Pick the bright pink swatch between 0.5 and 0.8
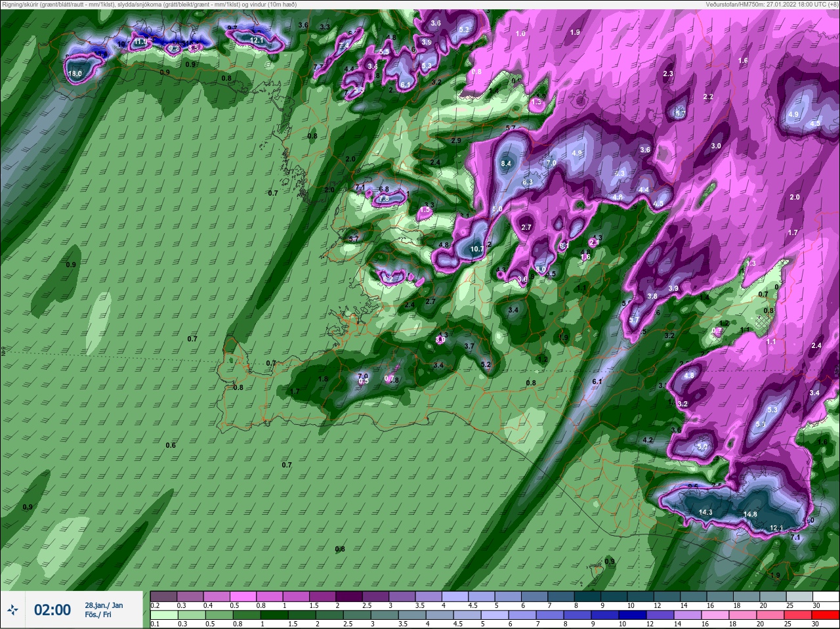Viewport: 840px width, 629px height. pyautogui.click(x=243, y=597)
